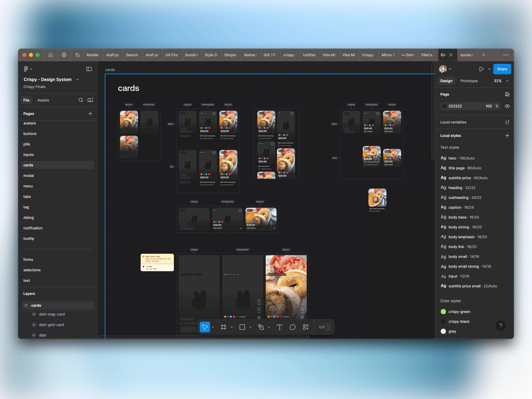Open the 32% zoom level dropdown

[x=501, y=81]
